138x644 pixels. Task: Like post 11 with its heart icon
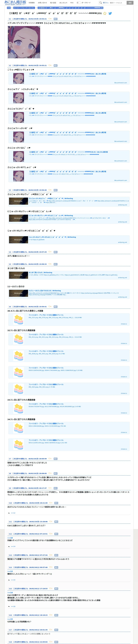click(x=50, y=522)
